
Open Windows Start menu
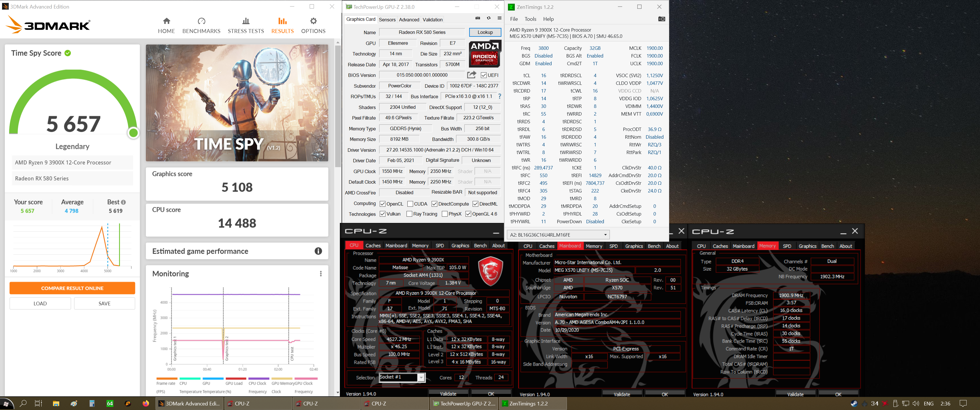(7, 403)
